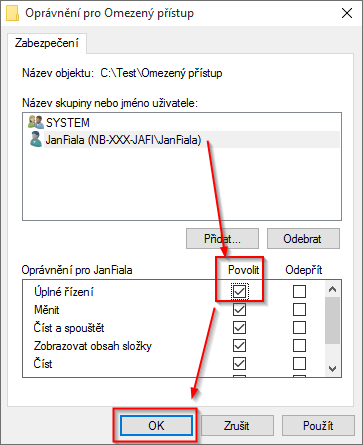
Task: Click the permissions list scrollbar thumb
Action: 332,320
